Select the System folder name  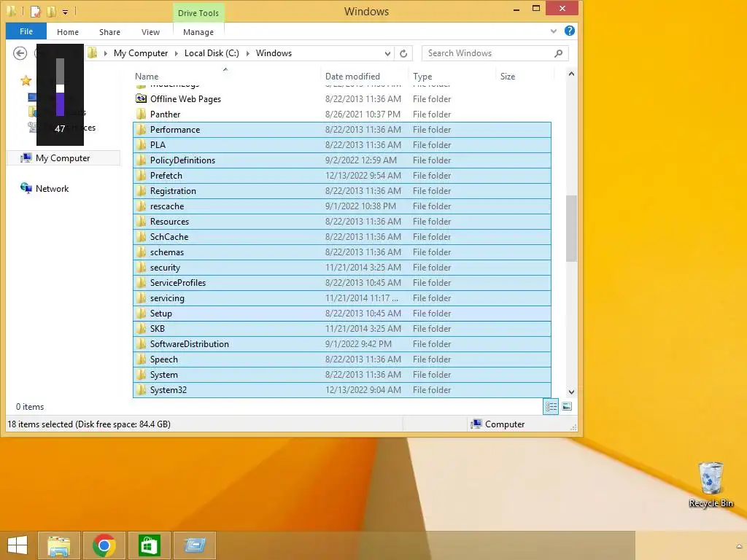163,375
